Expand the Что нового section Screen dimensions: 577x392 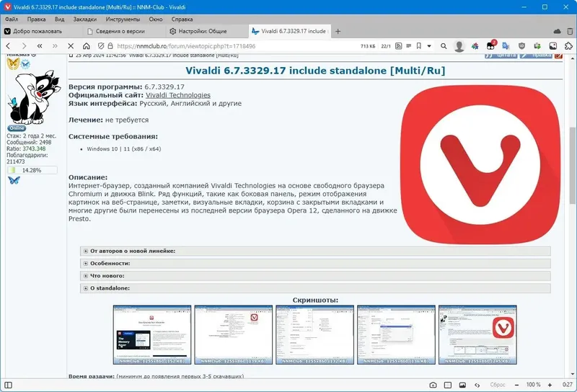coord(315,276)
